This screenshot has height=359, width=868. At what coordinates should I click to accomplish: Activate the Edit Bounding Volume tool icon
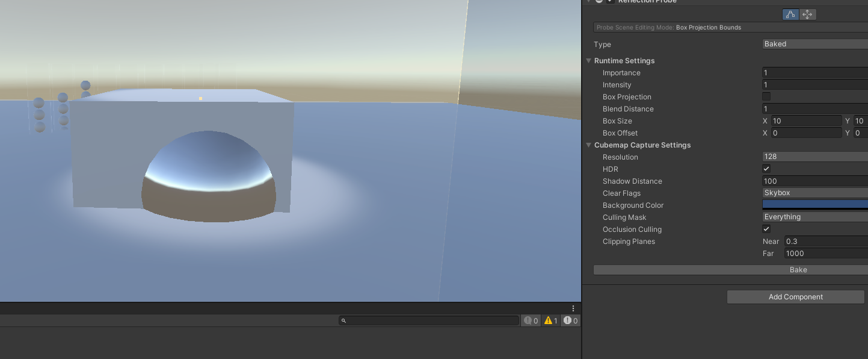790,14
